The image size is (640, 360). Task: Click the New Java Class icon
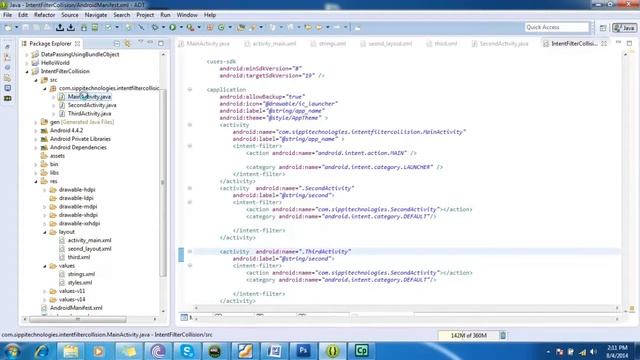click(221, 27)
